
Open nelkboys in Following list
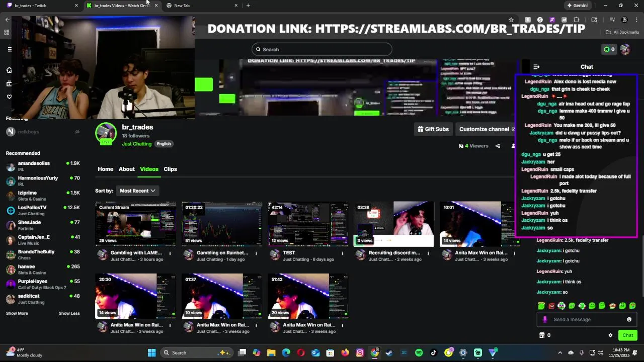pos(43,132)
